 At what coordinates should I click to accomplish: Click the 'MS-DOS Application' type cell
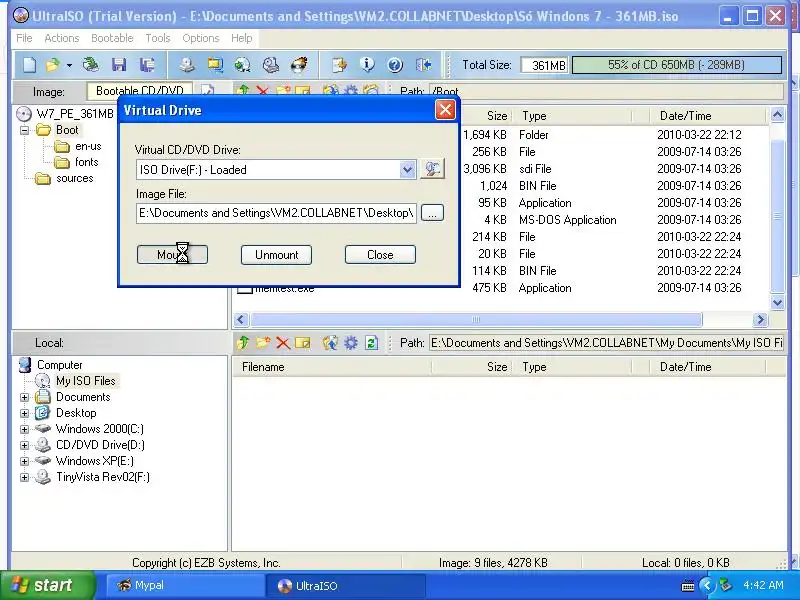pyautogui.click(x=567, y=220)
